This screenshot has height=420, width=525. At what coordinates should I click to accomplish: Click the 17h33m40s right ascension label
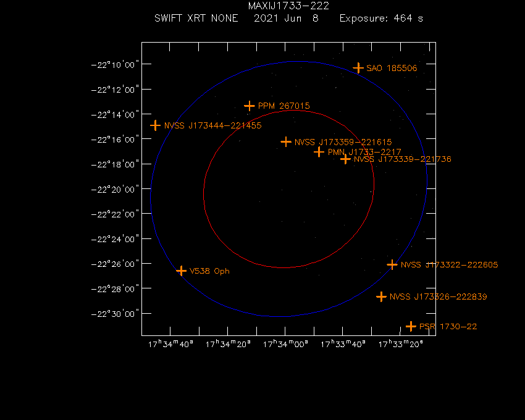pos(343,344)
